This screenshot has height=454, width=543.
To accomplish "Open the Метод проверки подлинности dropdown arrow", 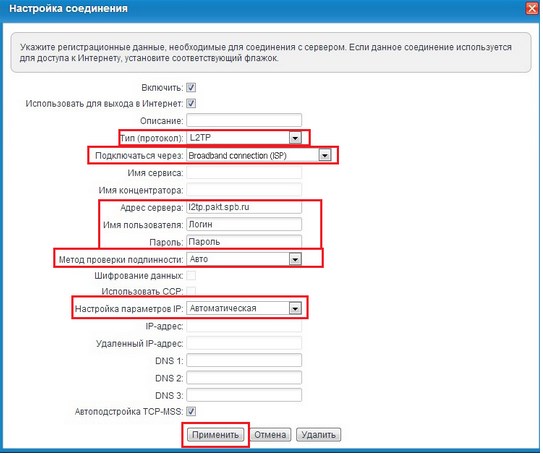I will [295, 259].
